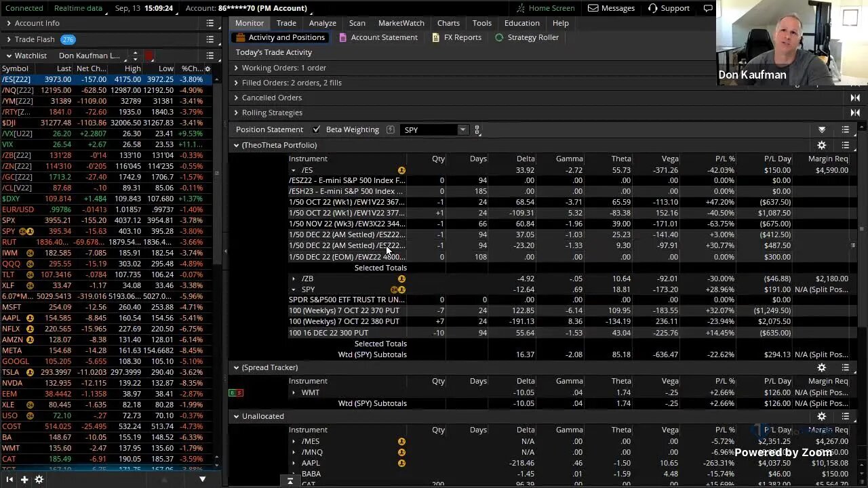The image size is (868, 488).
Task: Expand the /ZB position row
Action: [294, 279]
